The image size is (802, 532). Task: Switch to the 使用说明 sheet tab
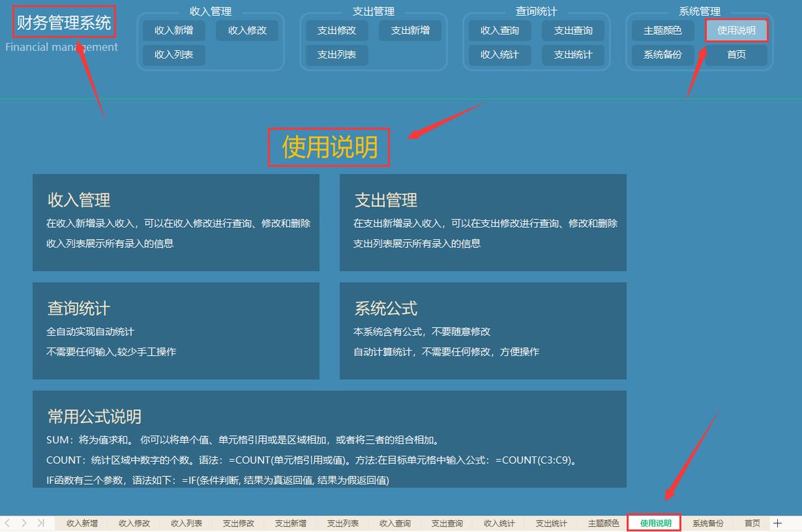point(654,523)
